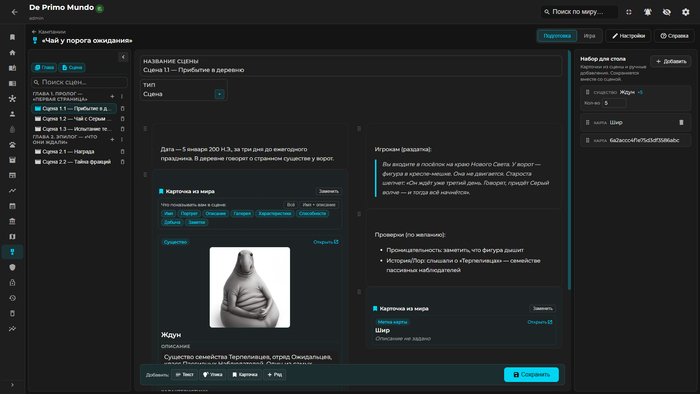Viewport: 700px width, 394px height.
Task: Add a Текст block
Action: tap(184, 375)
